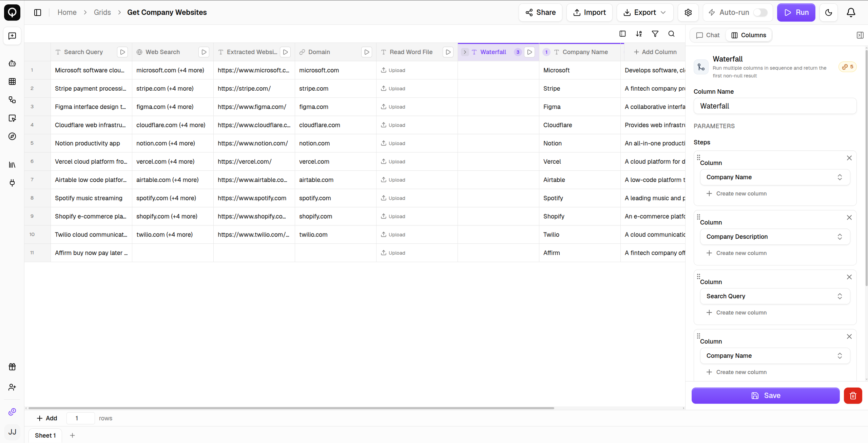Screen dimensions: 868x443
Task: Open the filter funnel icon
Action: (655, 34)
